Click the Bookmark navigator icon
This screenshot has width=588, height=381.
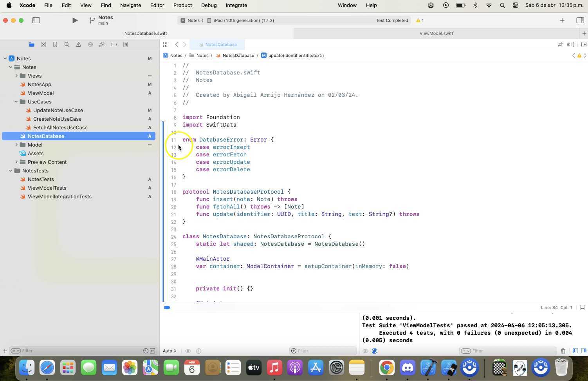coord(55,44)
